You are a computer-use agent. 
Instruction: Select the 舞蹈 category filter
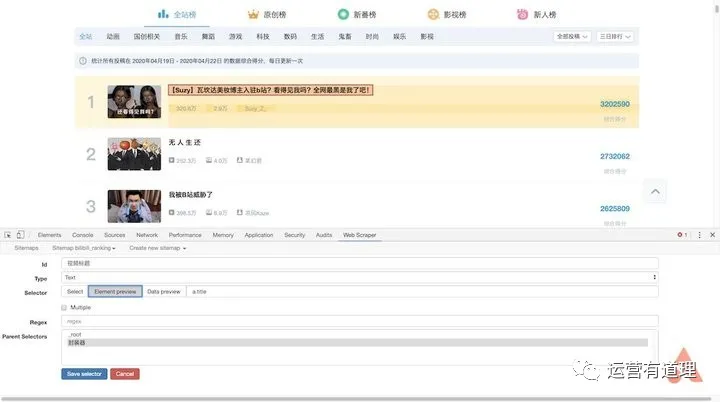[208, 36]
